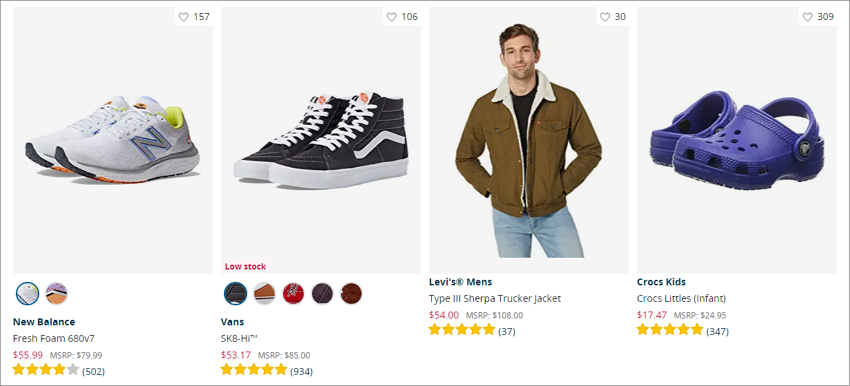
Task: View Vans SK8-Hi star rating reviews
Action: pyautogui.click(x=267, y=371)
